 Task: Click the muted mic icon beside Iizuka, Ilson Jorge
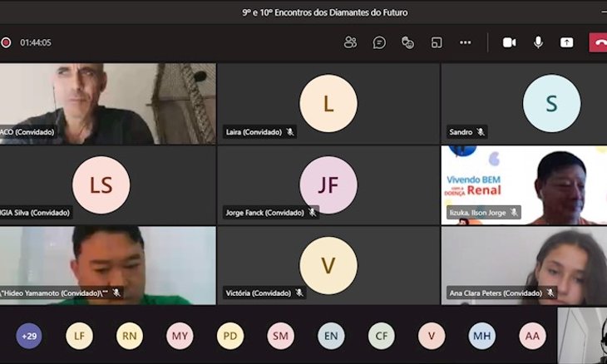click(x=514, y=213)
